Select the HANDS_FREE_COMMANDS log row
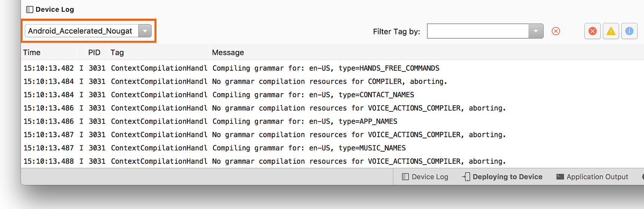 point(332,68)
